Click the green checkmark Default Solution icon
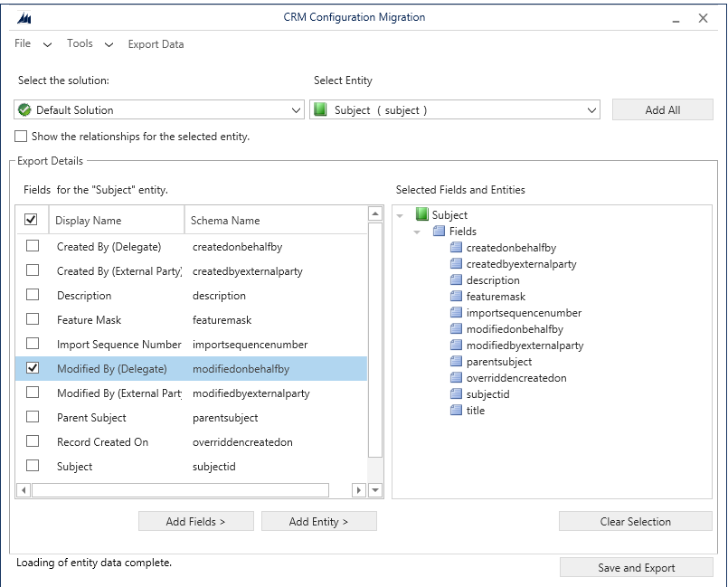The height and width of the screenshot is (587, 728). tap(24, 110)
